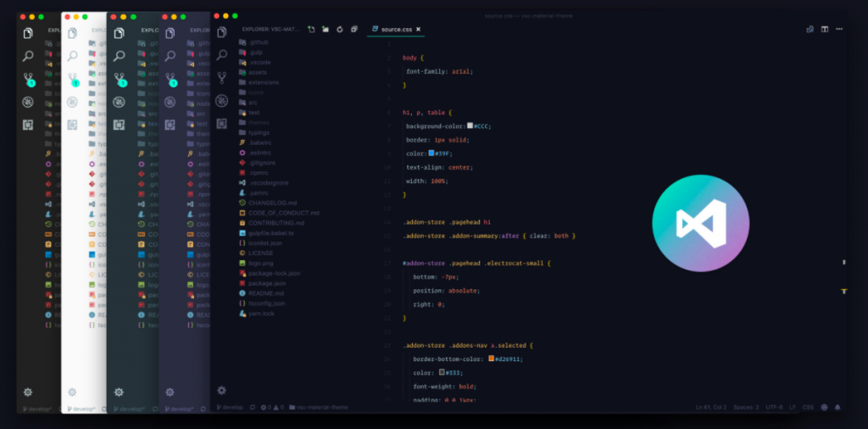This screenshot has height=429, width=868.
Task: Click the Manage gear in the front window
Action: pos(221,390)
